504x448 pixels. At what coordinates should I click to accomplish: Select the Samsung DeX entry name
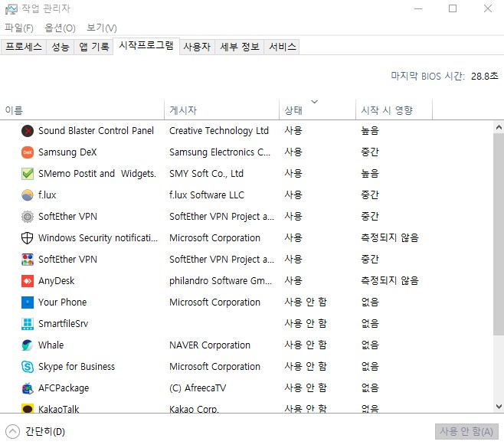pyautogui.click(x=67, y=152)
